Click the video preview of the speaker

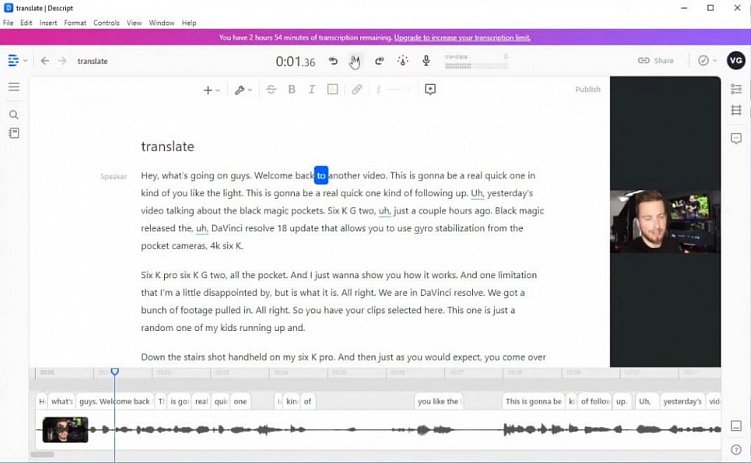pos(665,221)
